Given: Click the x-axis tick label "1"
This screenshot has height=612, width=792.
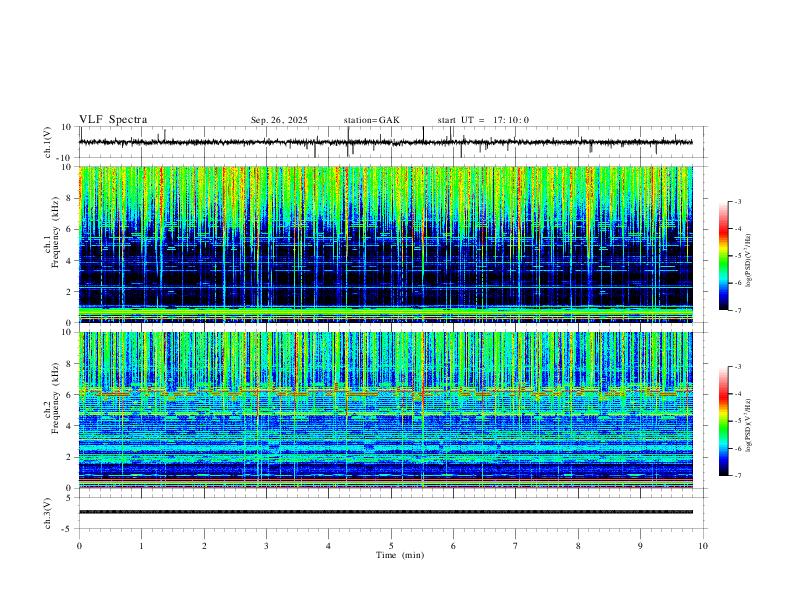Looking at the screenshot, I should pos(142,546).
